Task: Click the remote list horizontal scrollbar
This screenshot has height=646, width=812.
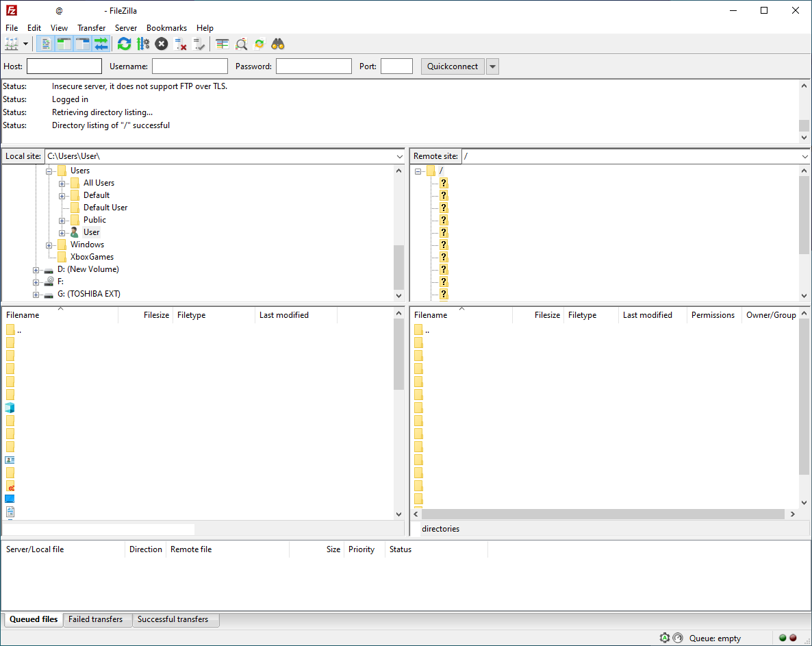Action: coord(603,514)
